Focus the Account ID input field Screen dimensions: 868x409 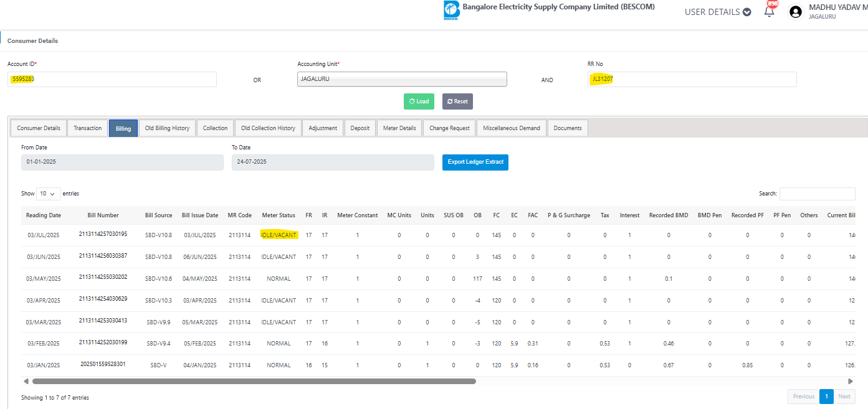click(x=112, y=79)
